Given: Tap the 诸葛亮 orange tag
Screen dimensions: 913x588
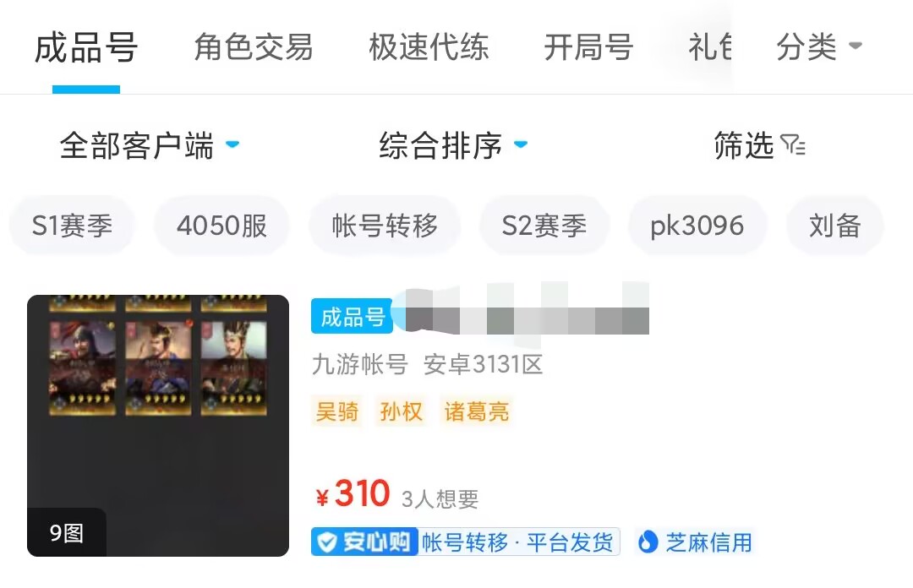Looking at the screenshot, I should [476, 411].
